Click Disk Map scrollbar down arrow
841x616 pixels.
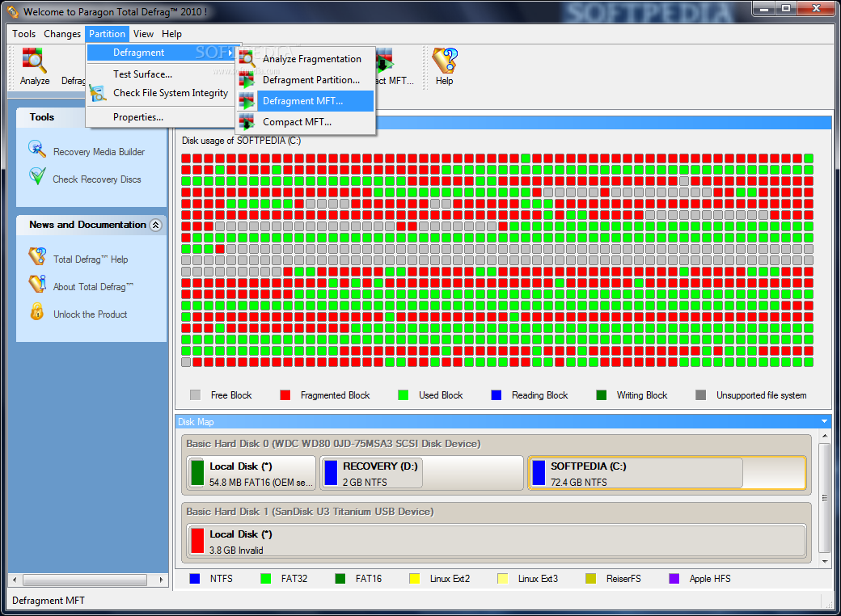[825, 561]
